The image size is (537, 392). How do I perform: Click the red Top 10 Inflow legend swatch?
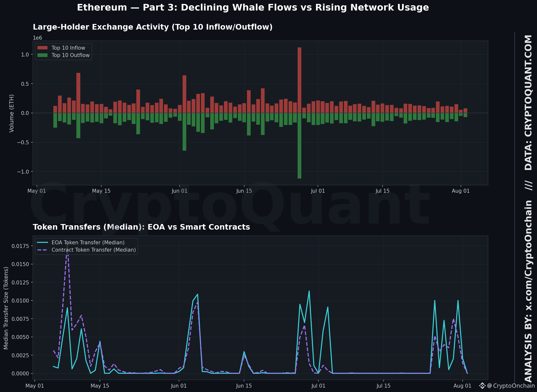(42, 48)
